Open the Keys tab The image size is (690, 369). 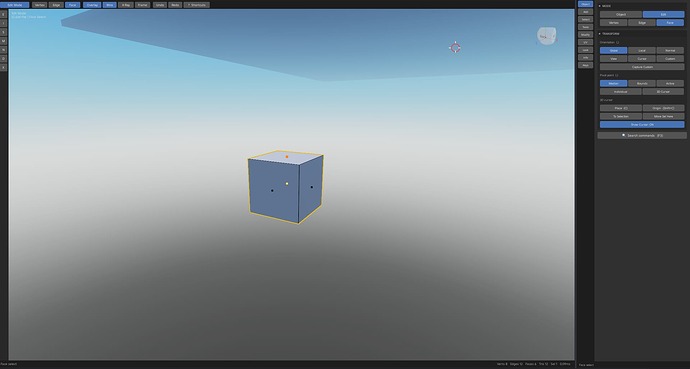585,65
